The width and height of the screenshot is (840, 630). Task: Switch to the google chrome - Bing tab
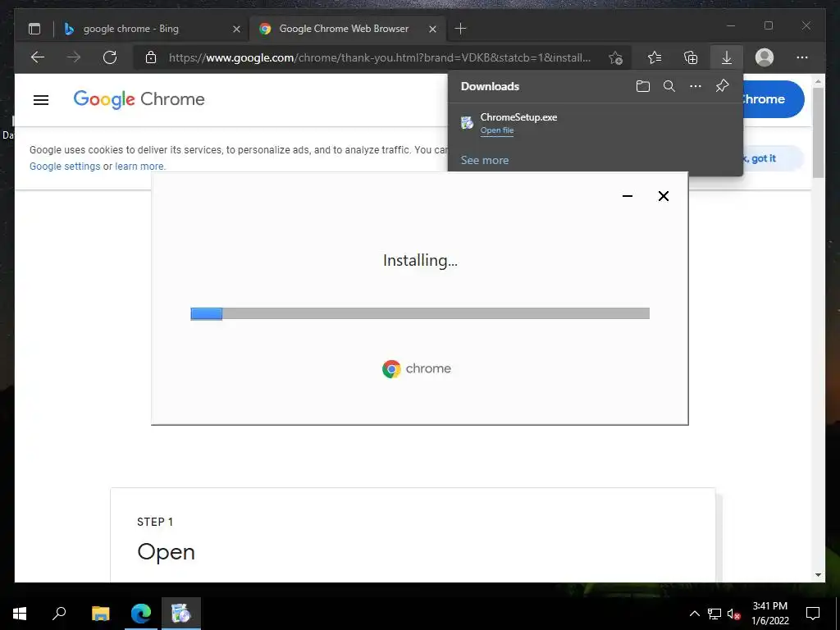pyautogui.click(x=151, y=29)
